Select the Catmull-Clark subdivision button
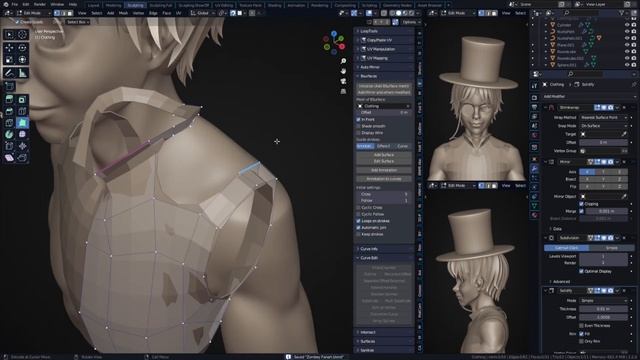Viewport: 640px width, 360px height. pos(567,248)
